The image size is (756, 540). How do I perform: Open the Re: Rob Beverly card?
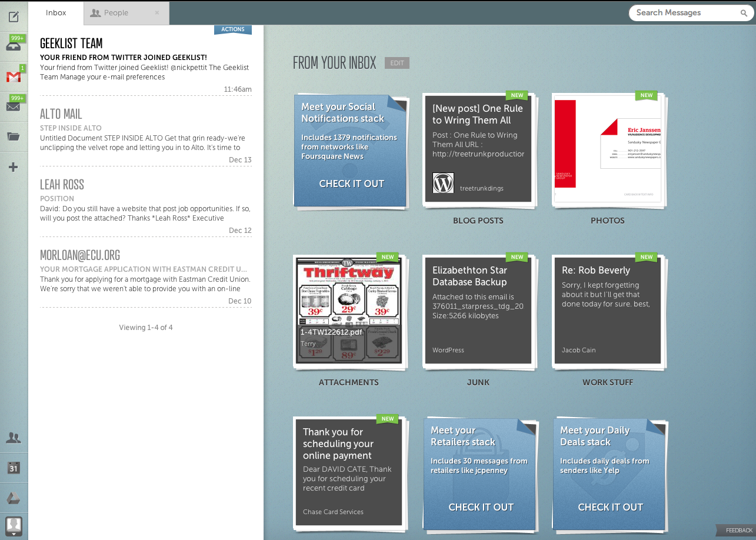coord(608,311)
